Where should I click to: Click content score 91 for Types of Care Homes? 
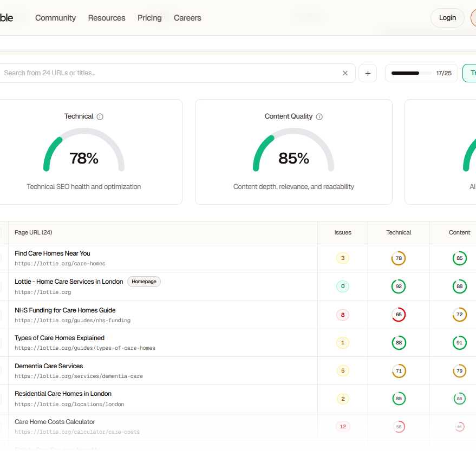(459, 343)
